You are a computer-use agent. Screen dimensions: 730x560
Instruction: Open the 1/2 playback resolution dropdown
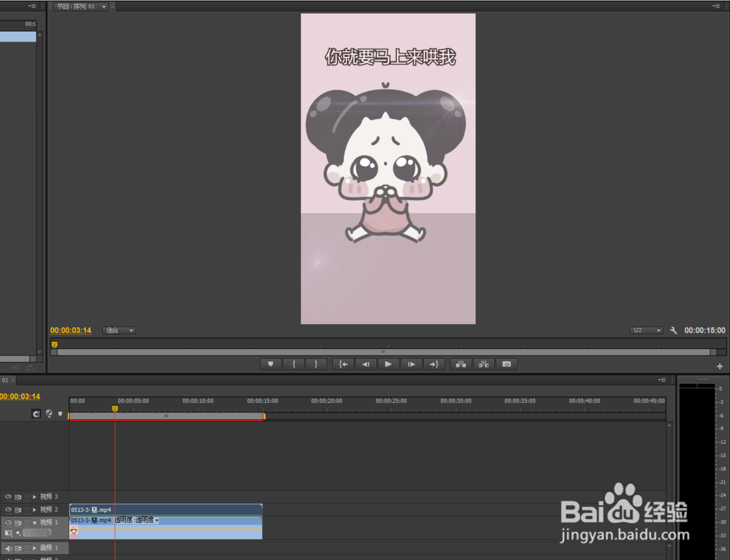[x=646, y=330]
